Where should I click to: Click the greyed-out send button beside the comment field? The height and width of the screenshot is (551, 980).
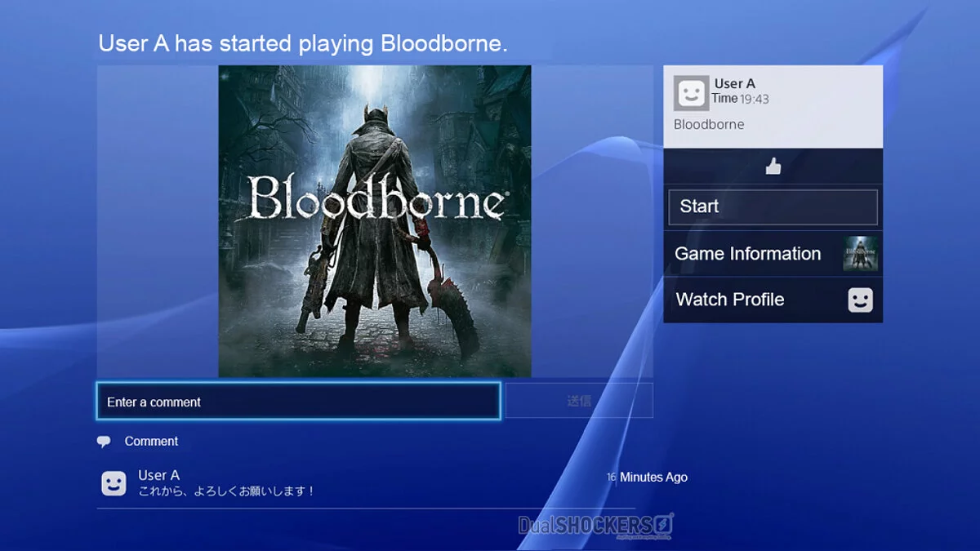point(579,401)
